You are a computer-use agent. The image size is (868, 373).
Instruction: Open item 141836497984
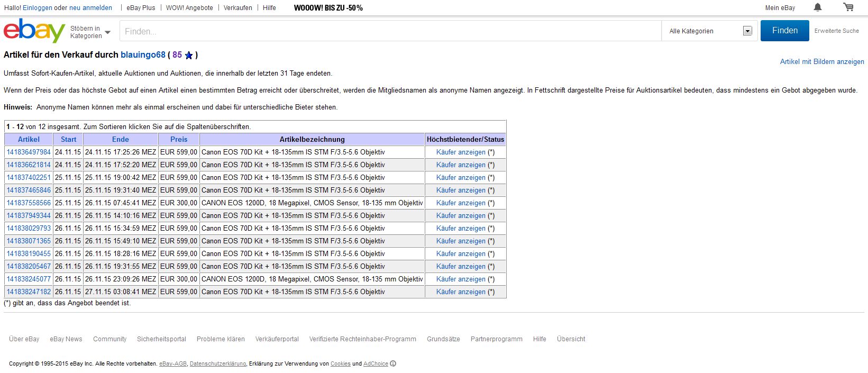[x=29, y=152]
